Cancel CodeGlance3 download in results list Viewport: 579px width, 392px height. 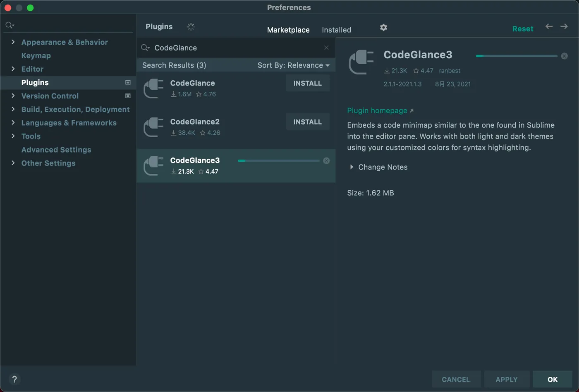(326, 160)
